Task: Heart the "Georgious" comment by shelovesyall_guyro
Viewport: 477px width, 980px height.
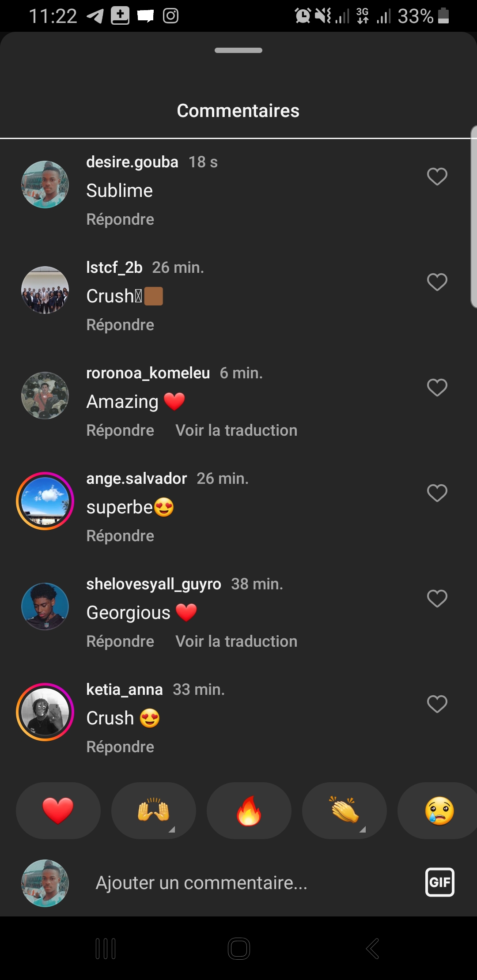Action: (x=437, y=599)
